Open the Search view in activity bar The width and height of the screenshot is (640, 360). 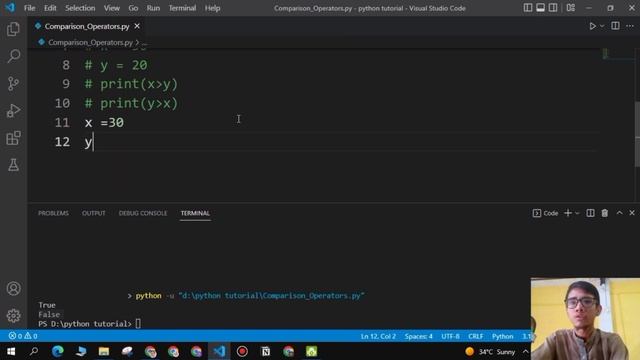pos(13,56)
